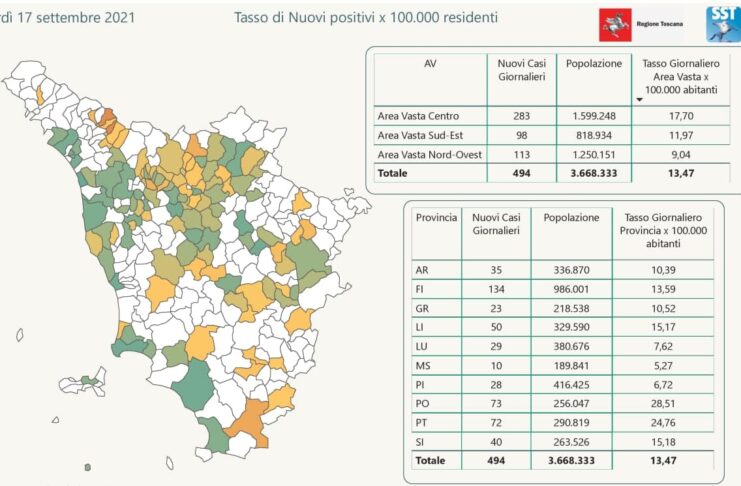Click rate value 15,18 for SI
Image resolution: width=741 pixels, height=486 pixels.
(x=663, y=442)
